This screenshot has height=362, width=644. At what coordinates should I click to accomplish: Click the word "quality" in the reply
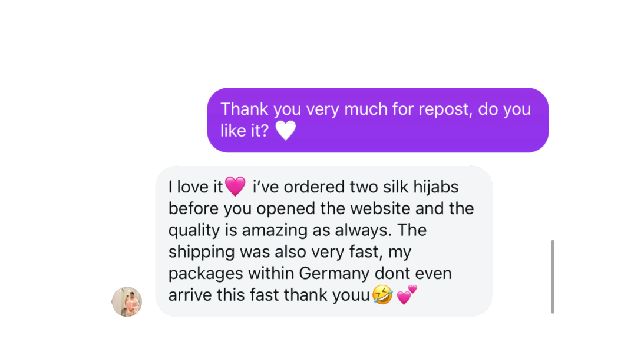point(194,230)
